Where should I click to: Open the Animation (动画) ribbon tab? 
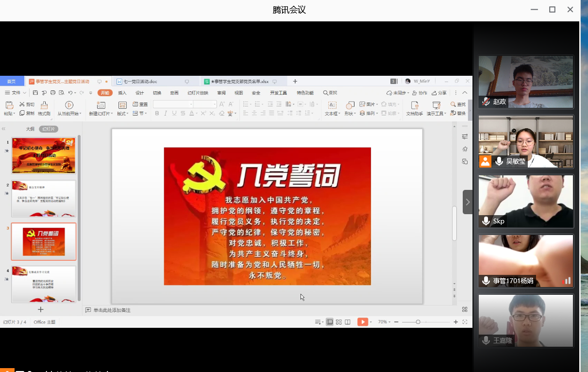174,93
